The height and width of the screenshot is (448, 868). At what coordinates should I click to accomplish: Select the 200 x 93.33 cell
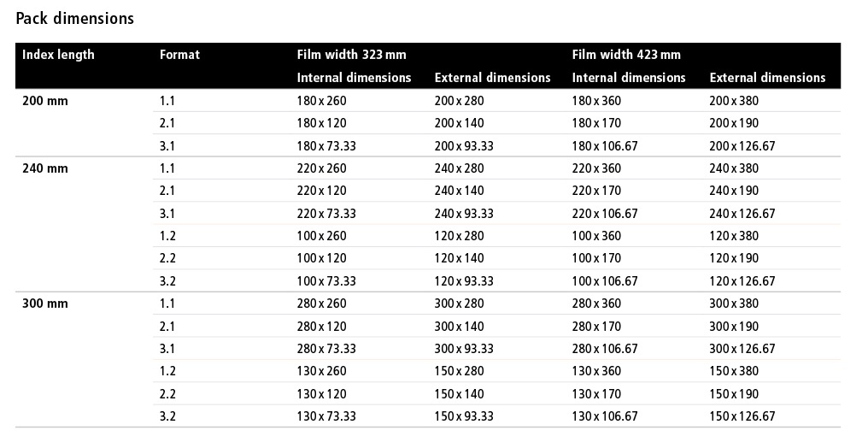(x=464, y=146)
